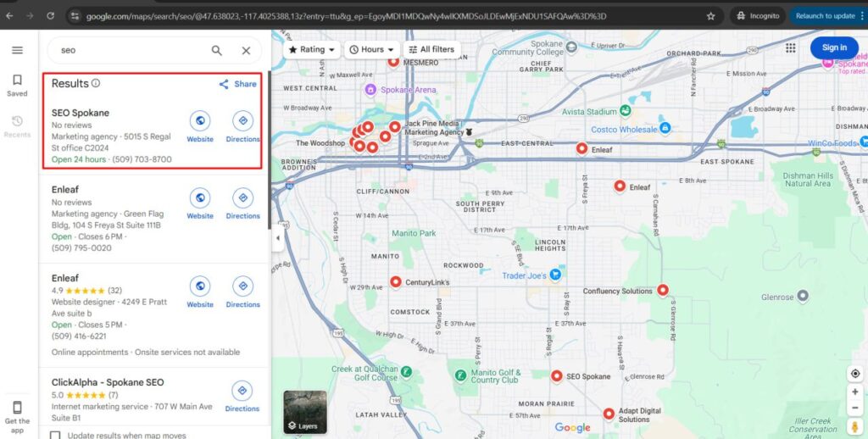Click the Incognito indicator
Screen dimensions: 868x439
758,16
